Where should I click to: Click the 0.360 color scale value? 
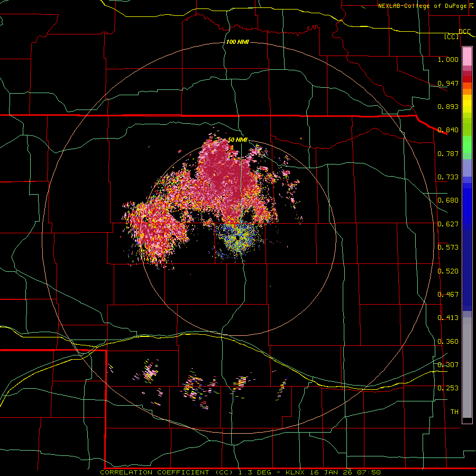[448, 342]
